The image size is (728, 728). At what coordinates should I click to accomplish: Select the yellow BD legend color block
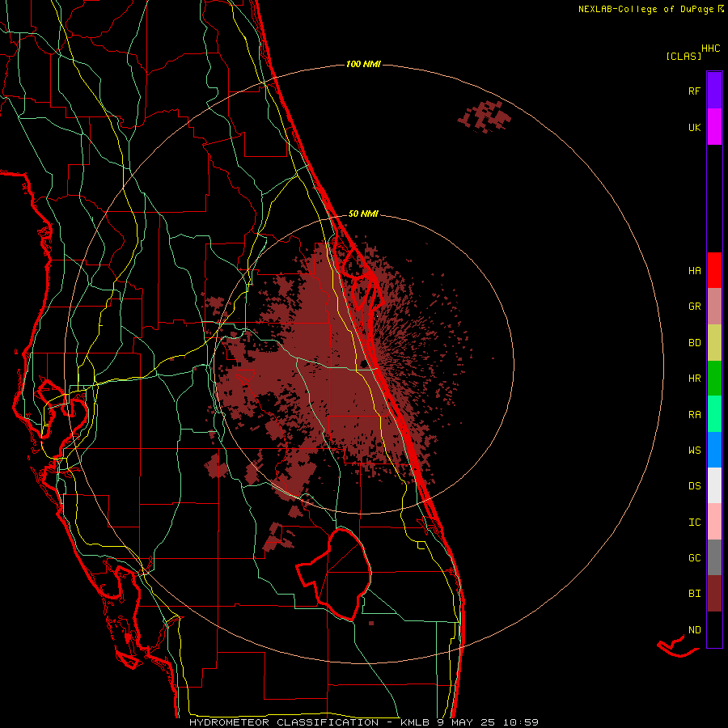point(714,343)
